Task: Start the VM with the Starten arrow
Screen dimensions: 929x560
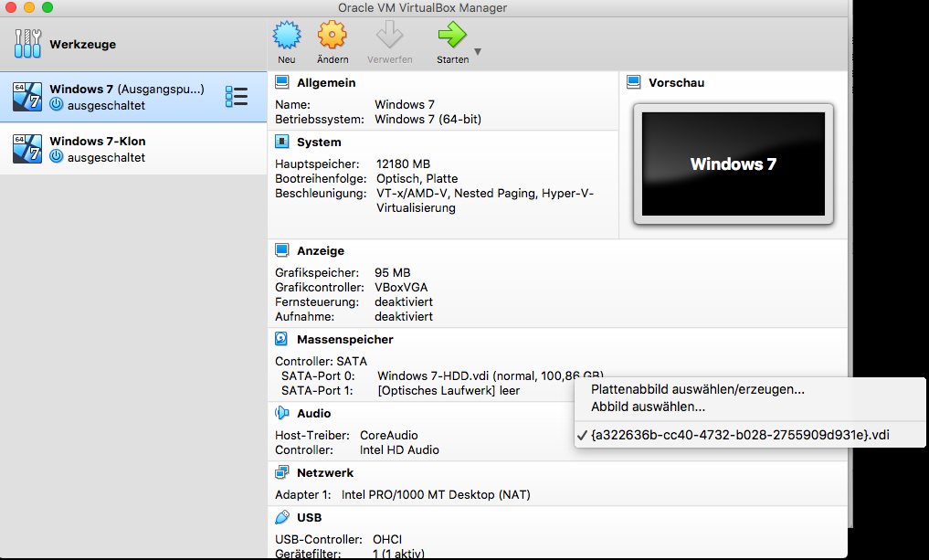Action: [452, 35]
